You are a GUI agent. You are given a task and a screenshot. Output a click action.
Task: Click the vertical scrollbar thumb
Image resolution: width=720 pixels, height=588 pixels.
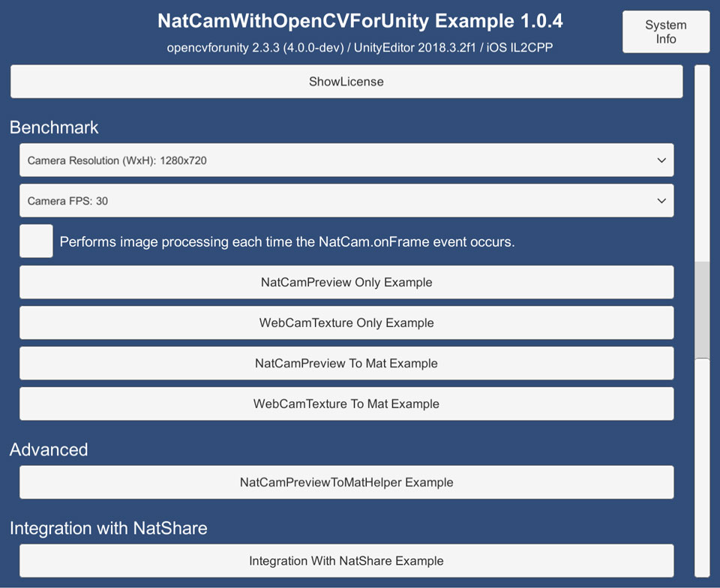702,310
